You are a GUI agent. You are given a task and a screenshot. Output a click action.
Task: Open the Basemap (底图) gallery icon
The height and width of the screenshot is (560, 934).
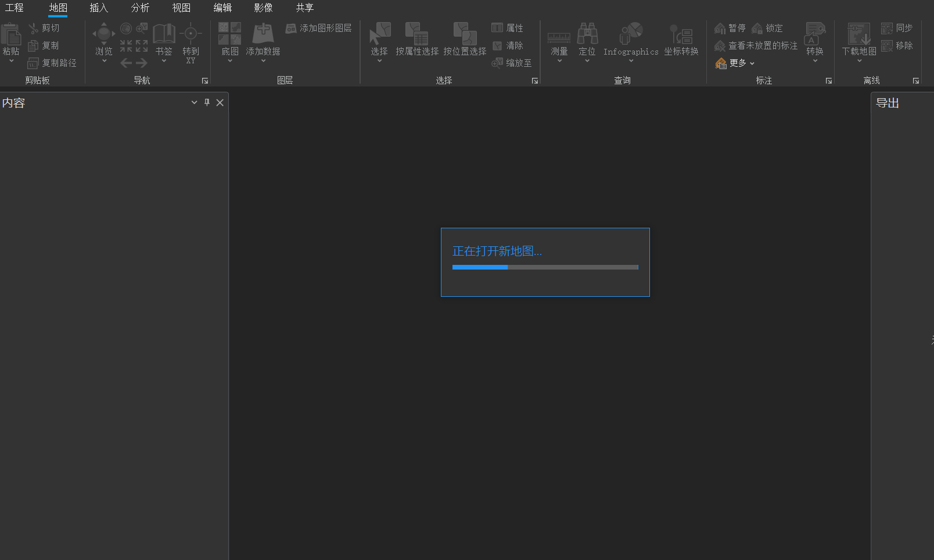(230, 34)
